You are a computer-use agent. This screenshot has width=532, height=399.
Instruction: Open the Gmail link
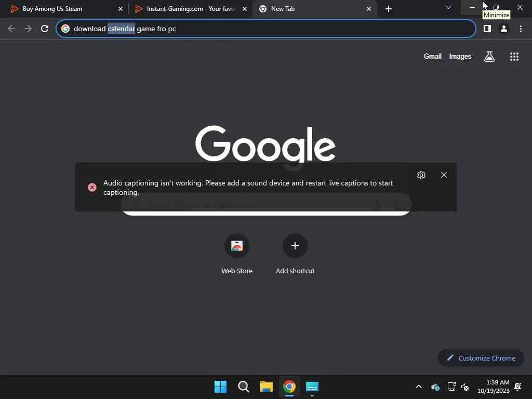(433, 56)
